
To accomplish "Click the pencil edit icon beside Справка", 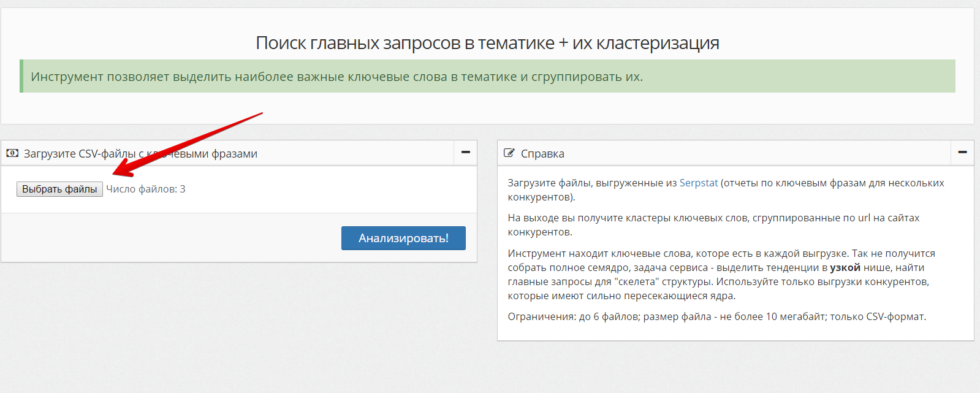I will 509,153.
